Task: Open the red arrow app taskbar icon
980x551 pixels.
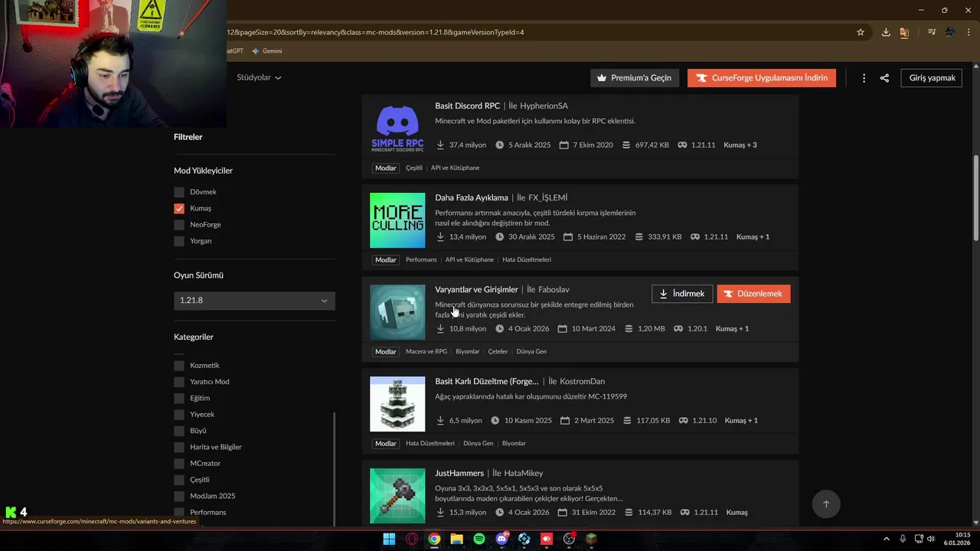Action: coord(547,539)
